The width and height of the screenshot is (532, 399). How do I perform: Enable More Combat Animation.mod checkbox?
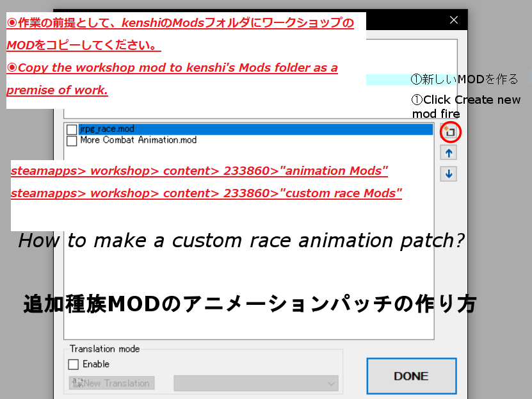coord(72,140)
